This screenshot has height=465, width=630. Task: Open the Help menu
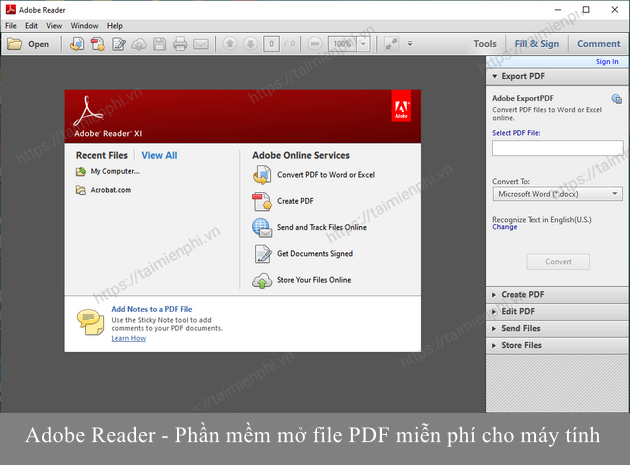115,26
